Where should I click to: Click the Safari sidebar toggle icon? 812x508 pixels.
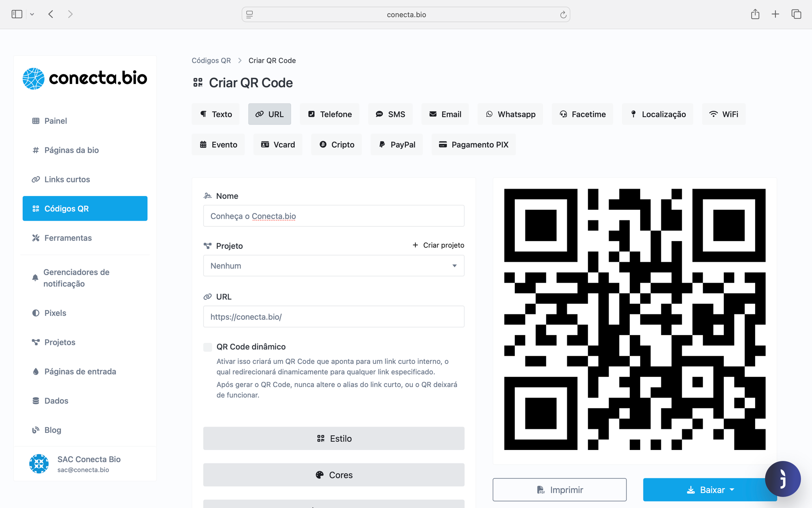[x=17, y=14]
